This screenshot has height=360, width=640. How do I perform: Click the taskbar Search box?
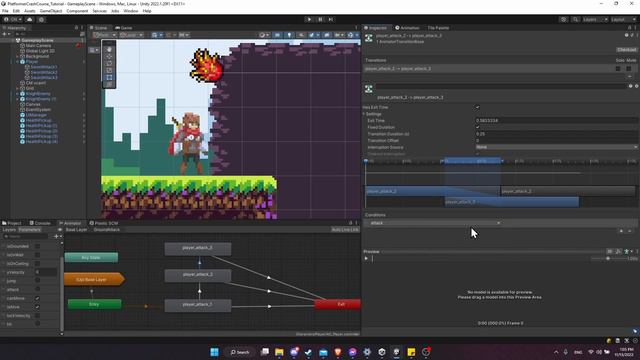(x=240, y=352)
